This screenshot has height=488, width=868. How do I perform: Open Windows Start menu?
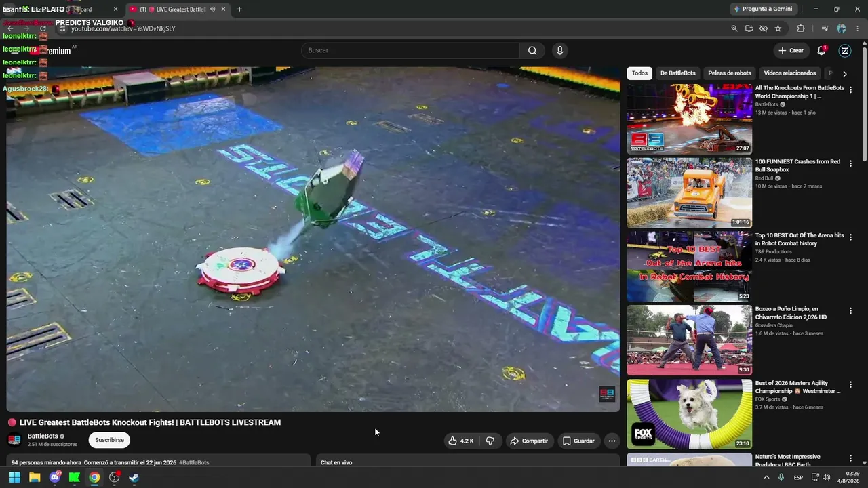click(x=14, y=477)
